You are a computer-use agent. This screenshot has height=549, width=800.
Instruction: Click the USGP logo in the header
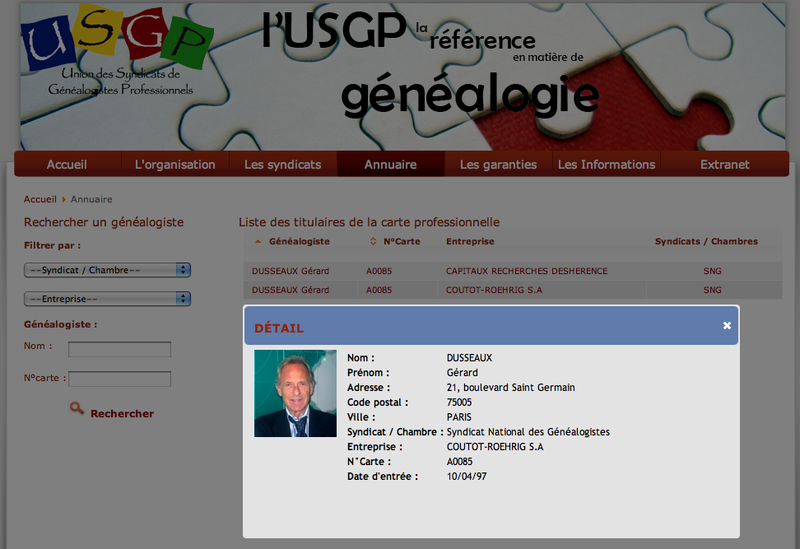pyautogui.click(x=116, y=51)
